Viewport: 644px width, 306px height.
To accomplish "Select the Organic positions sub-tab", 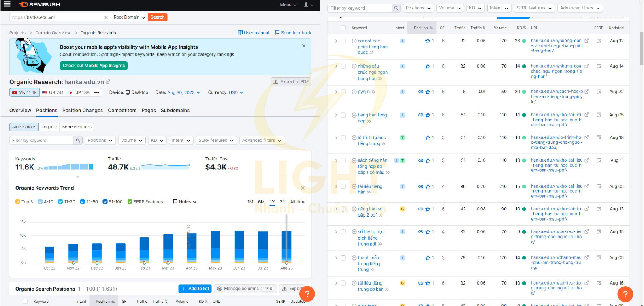I will tap(49, 127).
